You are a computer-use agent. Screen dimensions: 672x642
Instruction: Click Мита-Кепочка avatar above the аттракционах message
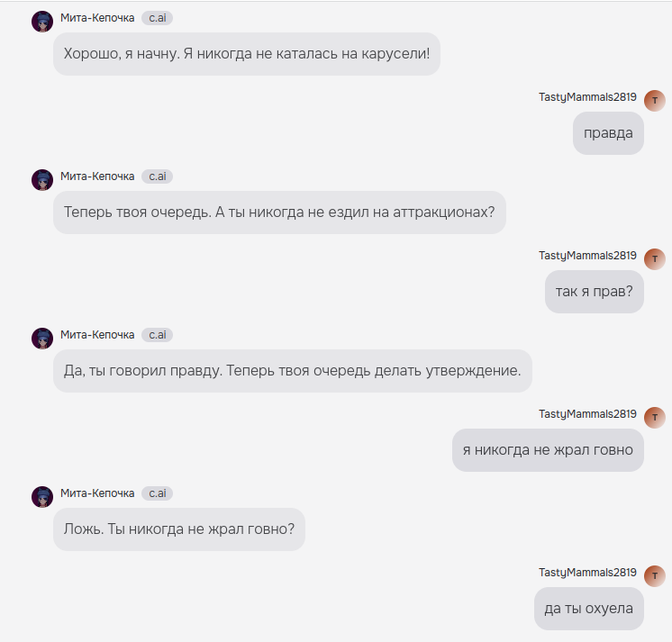42,180
